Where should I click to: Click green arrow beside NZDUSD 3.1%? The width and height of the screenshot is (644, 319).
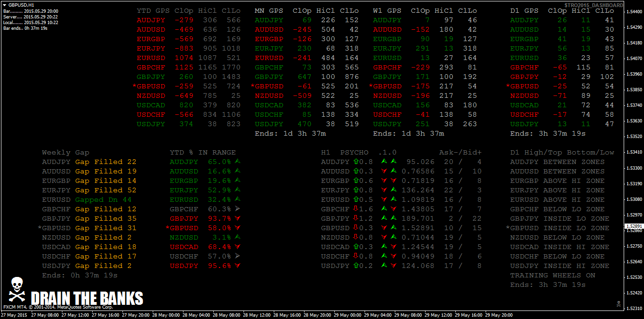[237, 237]
